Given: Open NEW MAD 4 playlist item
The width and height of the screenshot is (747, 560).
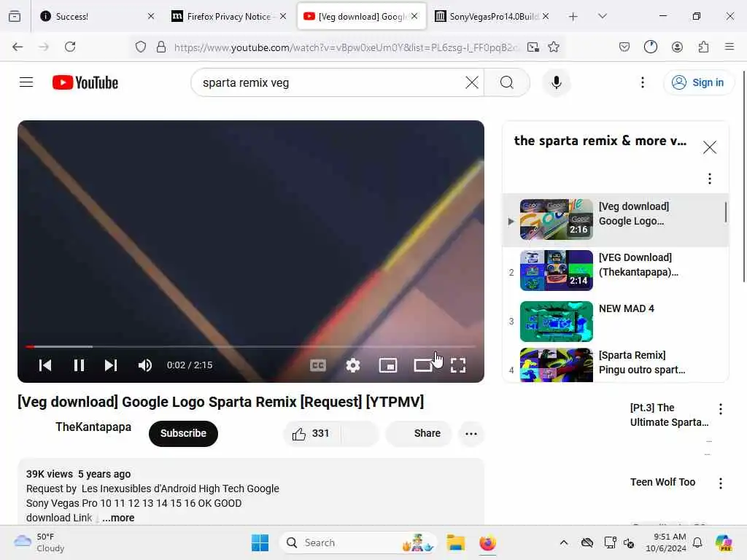Looking at the screenshot, I should 616,322.
